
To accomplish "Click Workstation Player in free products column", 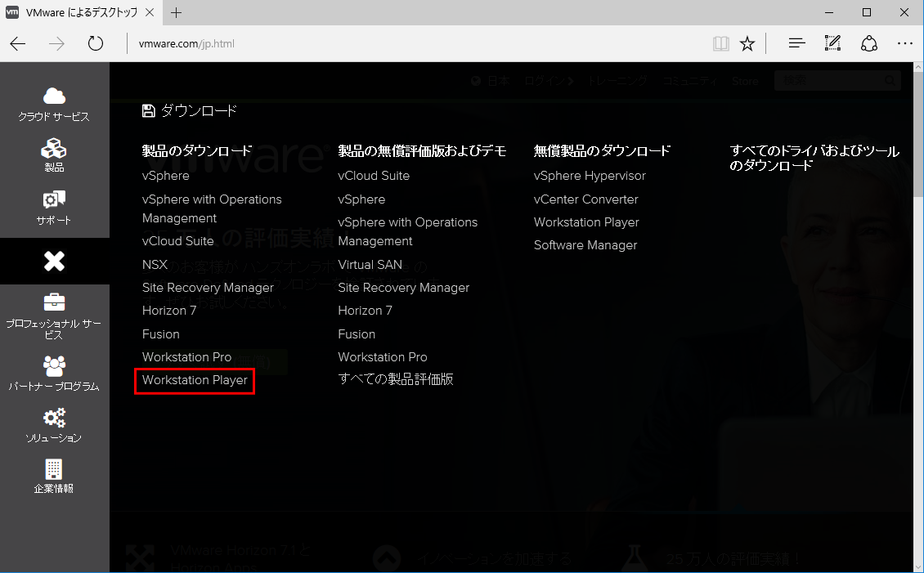I will [x=586, y=222].
